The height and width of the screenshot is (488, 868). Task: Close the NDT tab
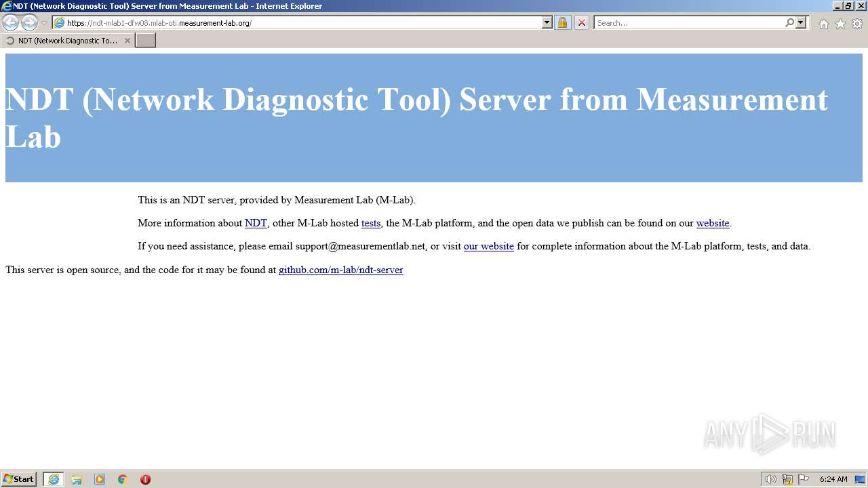coord(127,41)
